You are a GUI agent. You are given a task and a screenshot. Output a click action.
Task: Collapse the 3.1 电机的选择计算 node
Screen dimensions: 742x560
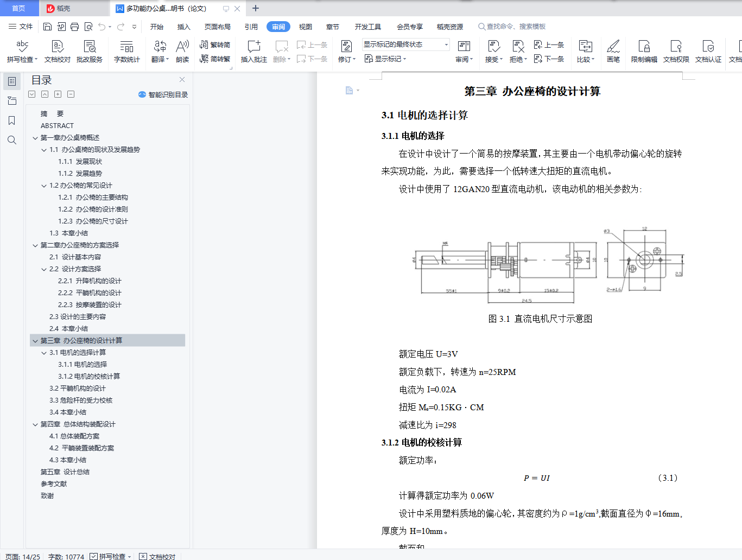pyautogui.click(x=44, y=353)
